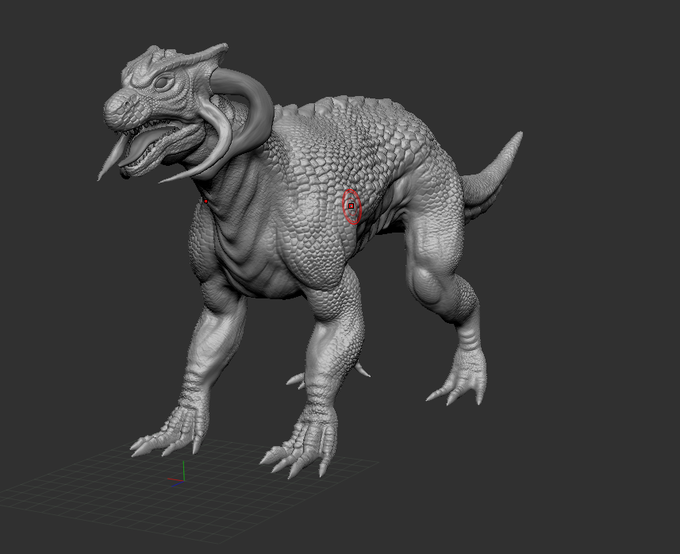The height and width of the screenshot is (554, 680).
Task: Click the small red dot on the creature's neck
Action: point(206,201)
